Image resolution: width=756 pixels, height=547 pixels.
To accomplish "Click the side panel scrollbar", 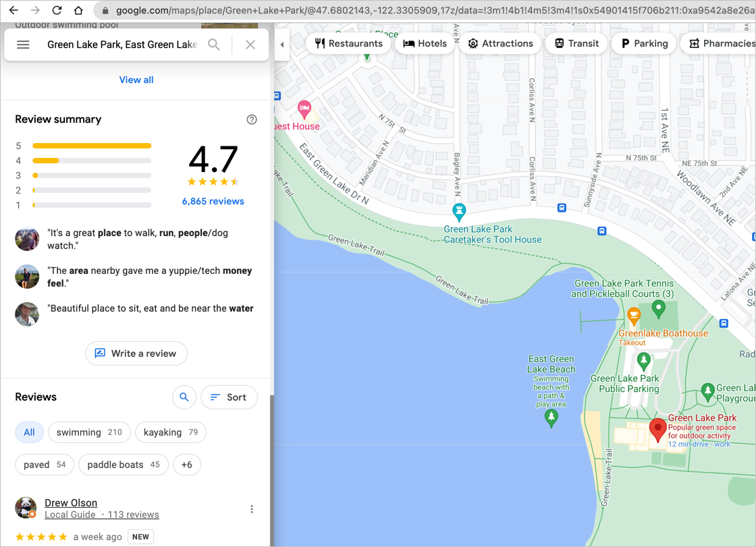I will point(272,471).
